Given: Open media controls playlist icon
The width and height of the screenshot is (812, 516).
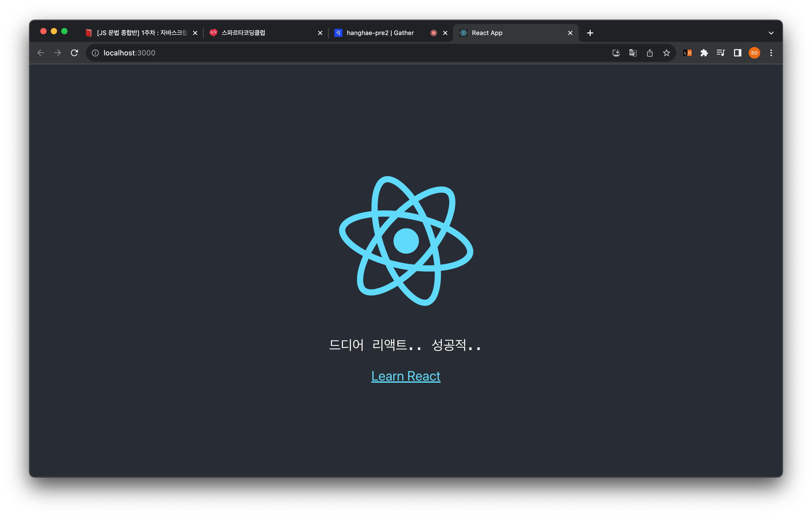Looking at the screenshot, I should (x=721, y=53).
